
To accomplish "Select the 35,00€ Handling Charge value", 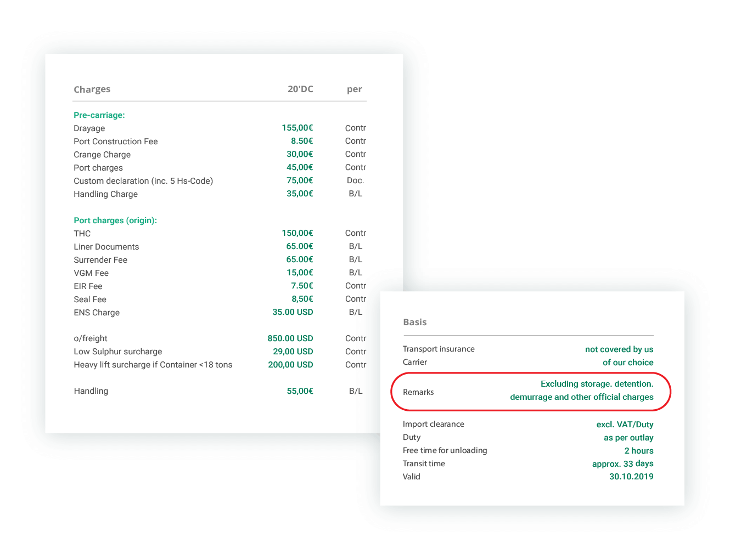I will point(300,194).
